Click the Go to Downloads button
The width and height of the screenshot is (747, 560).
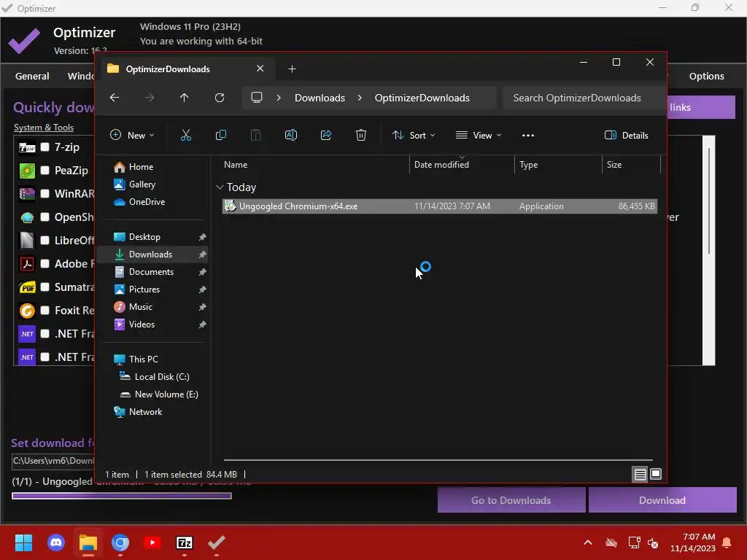click(x=511, y=500)
